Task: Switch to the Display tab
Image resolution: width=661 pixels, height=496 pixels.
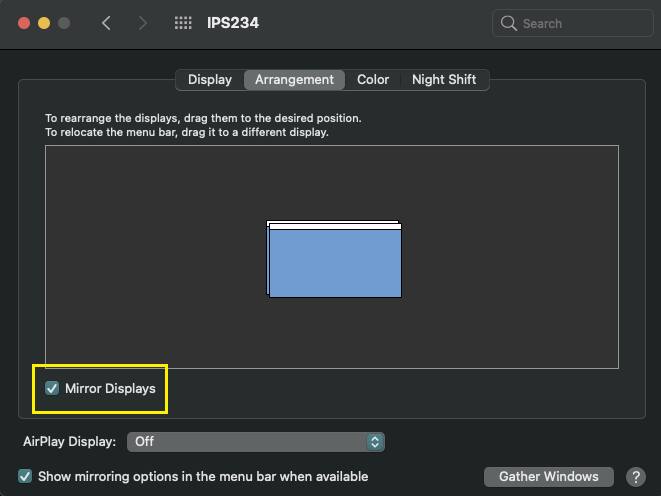Action: 210,80
